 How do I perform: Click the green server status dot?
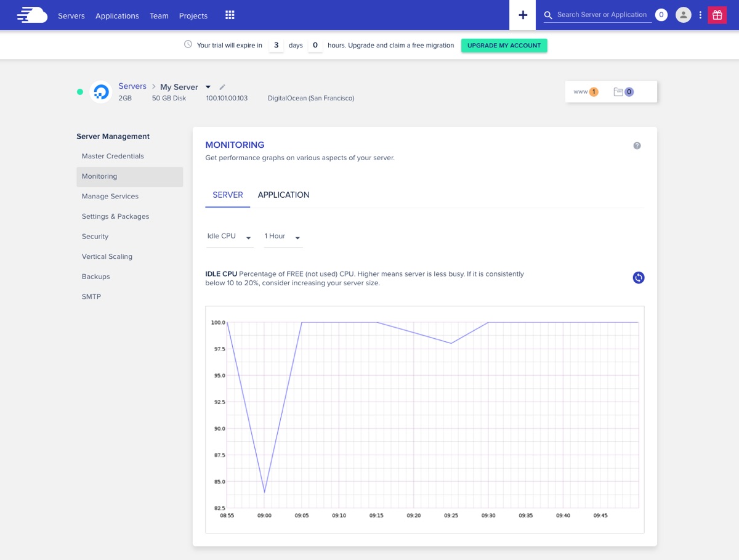[79, 92]
